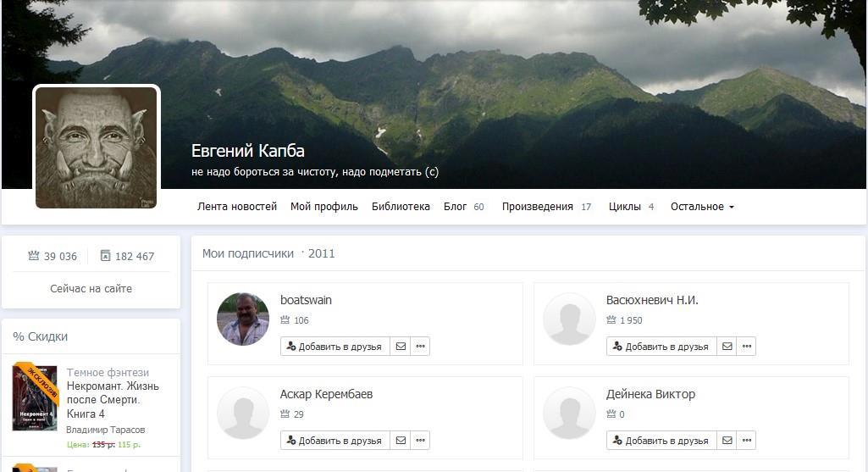Open book Некромант. Жизнь после Смерти
868x472 pixels.
coord(113,400)
